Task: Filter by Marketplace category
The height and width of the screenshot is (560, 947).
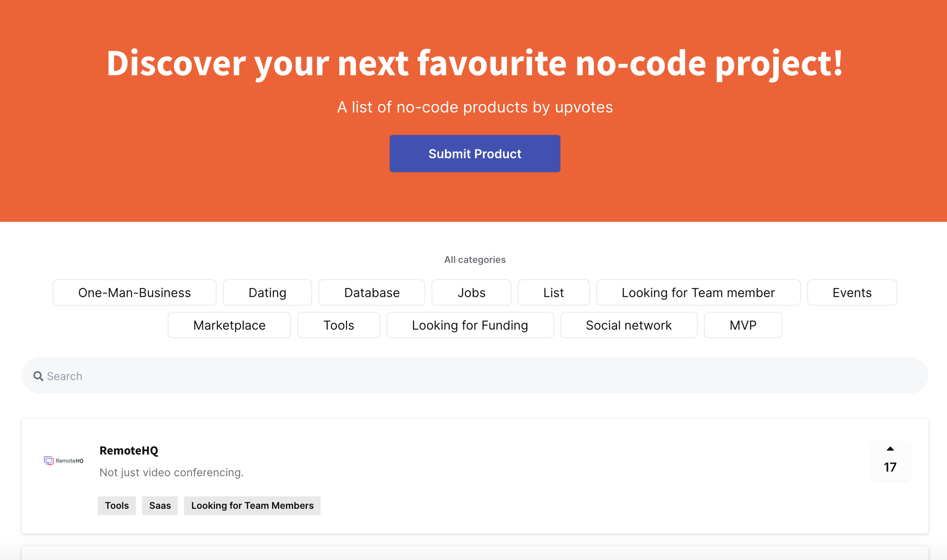Action: coord(229,325)
